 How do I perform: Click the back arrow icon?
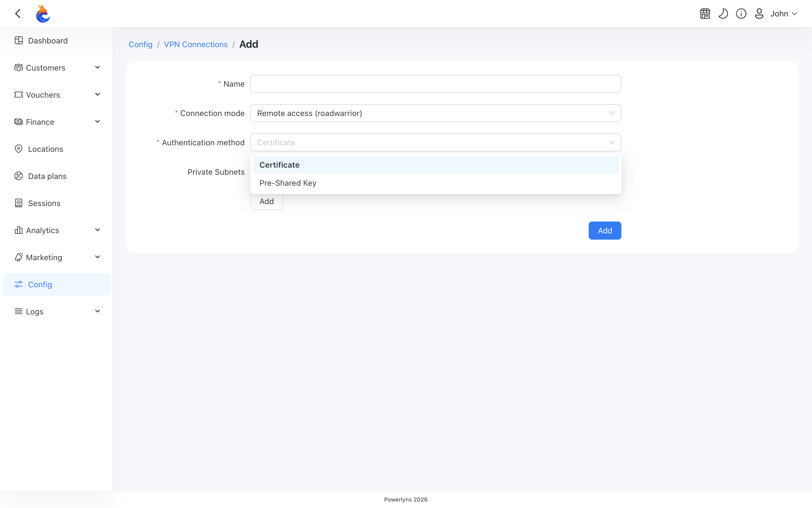[x=18, y=14]
